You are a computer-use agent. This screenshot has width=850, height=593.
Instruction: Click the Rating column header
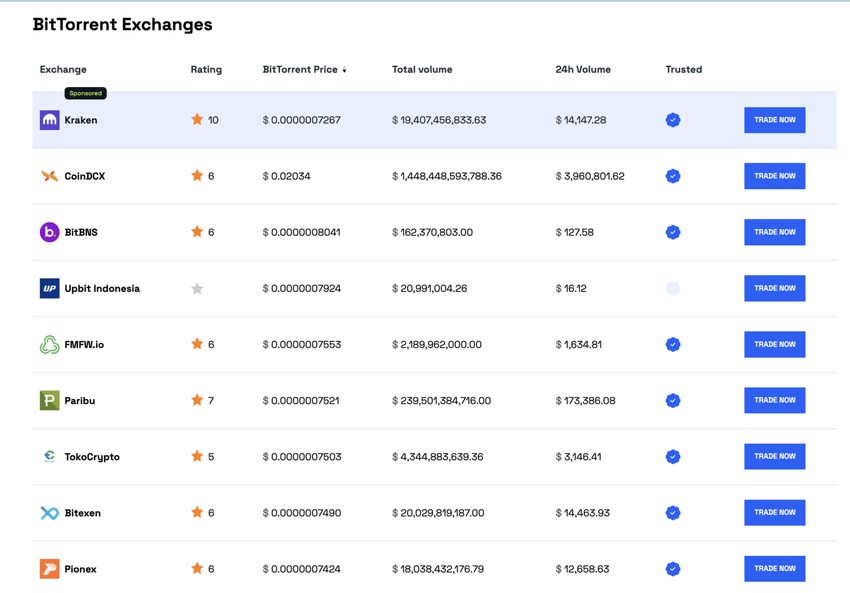pyautogui.click(x=206, y=70)
